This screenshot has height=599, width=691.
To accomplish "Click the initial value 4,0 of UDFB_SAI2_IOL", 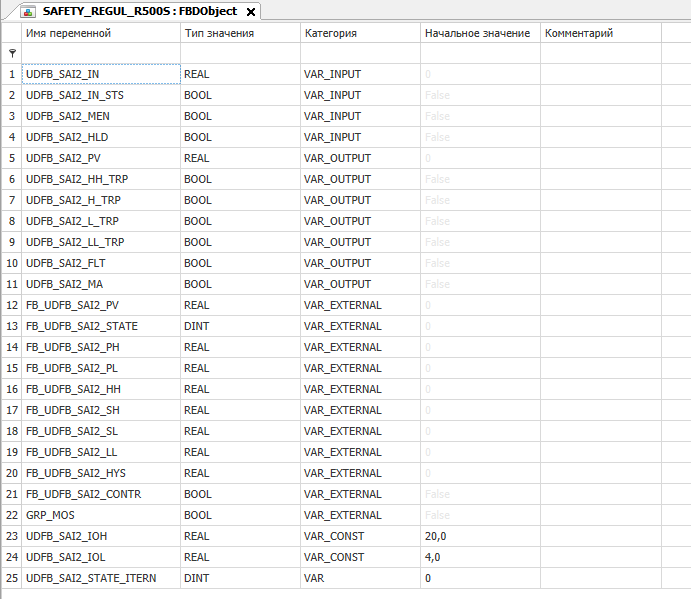I will [479, 557].
